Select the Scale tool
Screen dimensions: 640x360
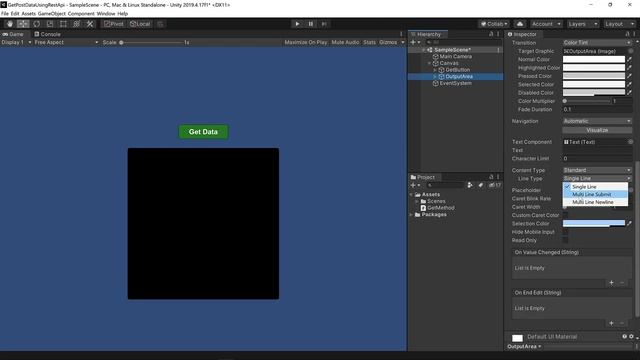click(x=50, y=24)
